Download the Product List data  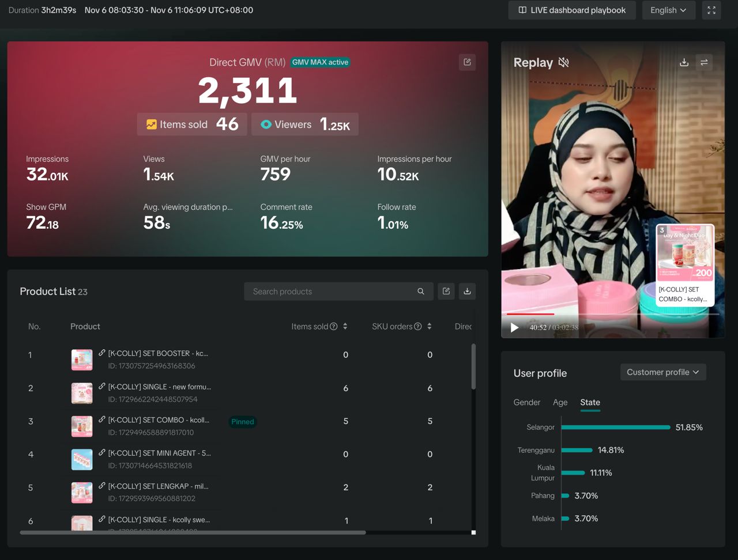pyautogui.click(x=467, y=292)
